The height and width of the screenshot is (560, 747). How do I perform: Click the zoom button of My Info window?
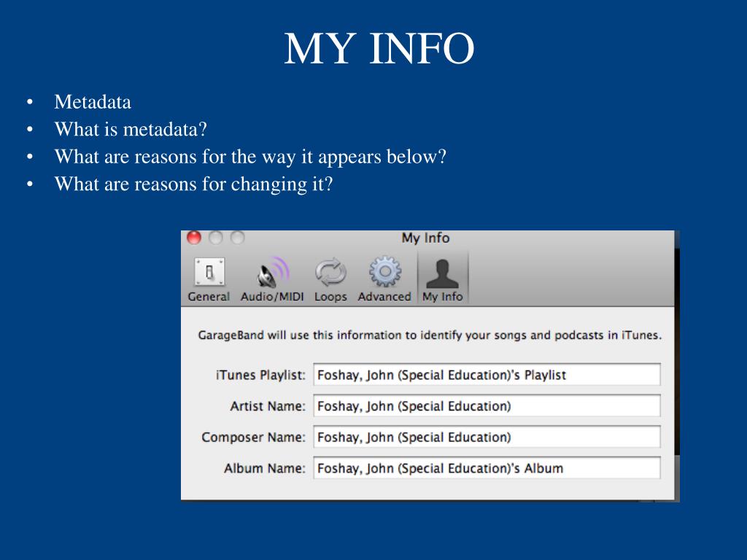click(x=237, y=238)
